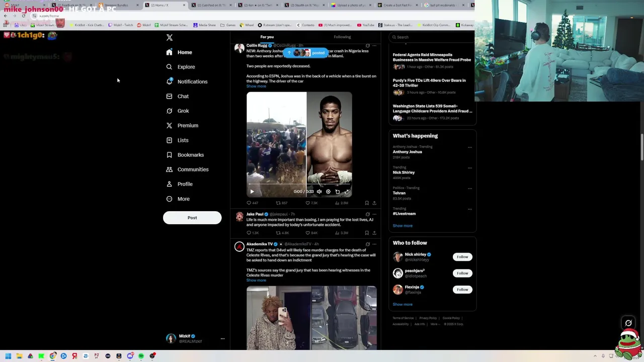Open the Windows Start menu
Screen dimensions: 644x362
click(x=8, y=356)
